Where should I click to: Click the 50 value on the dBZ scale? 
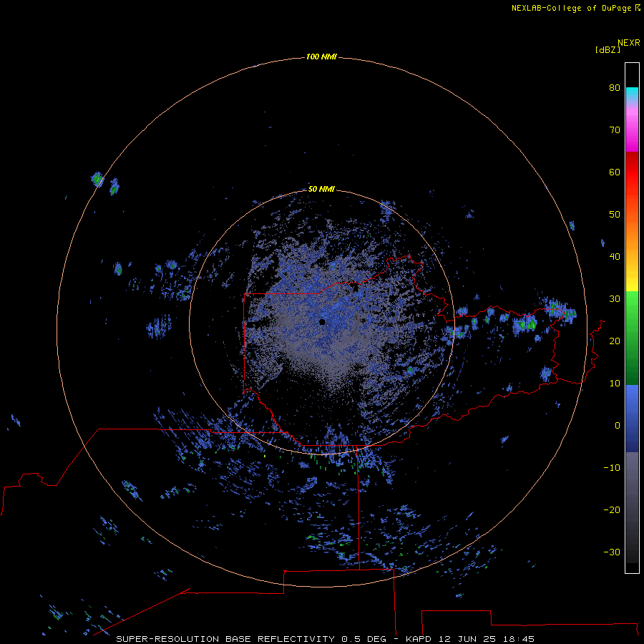(615, 215)
